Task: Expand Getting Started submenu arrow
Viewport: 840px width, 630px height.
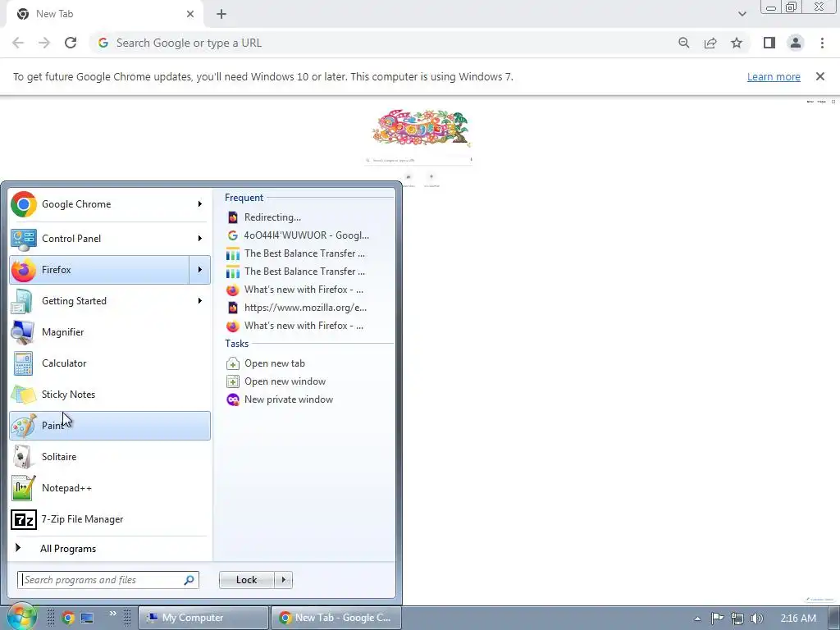Action: [200, 300]
